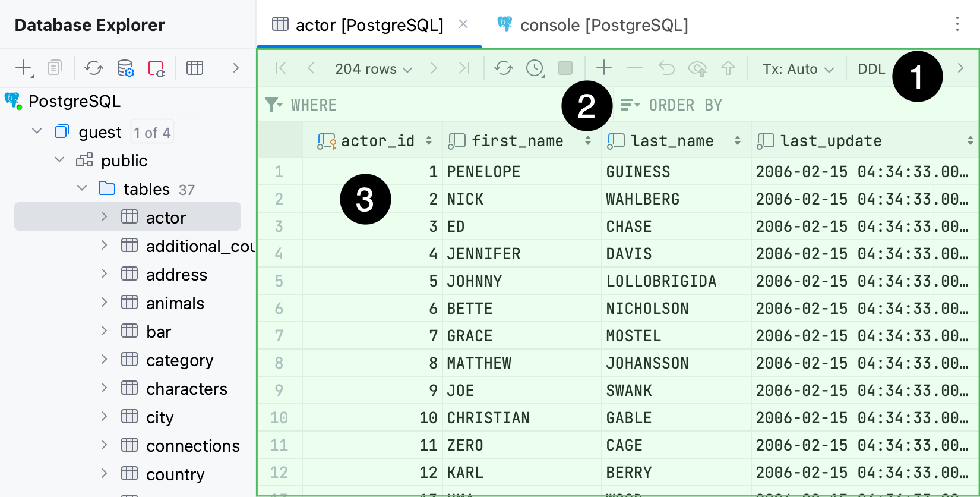Toggle sorting on the actor_id column

[x=429, y=141]
